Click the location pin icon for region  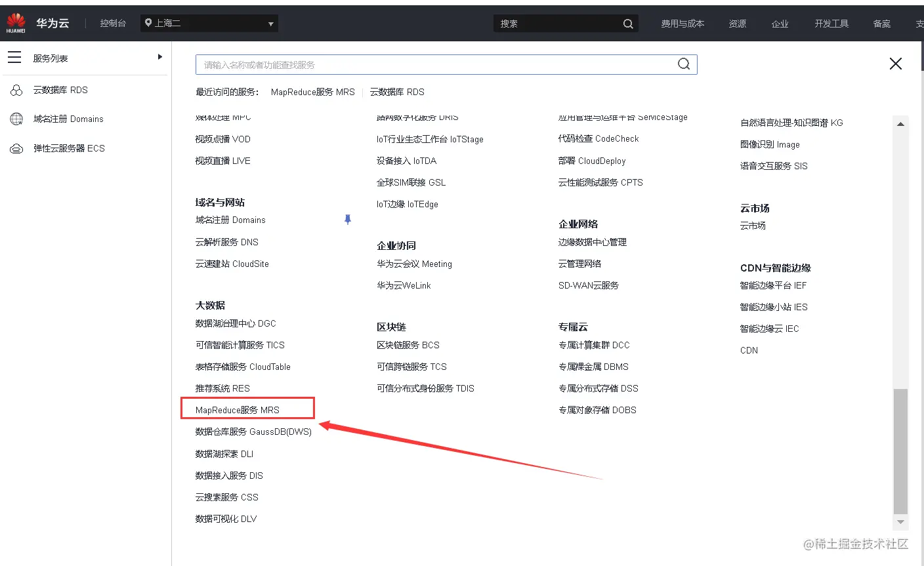click(x=148, y=23)
